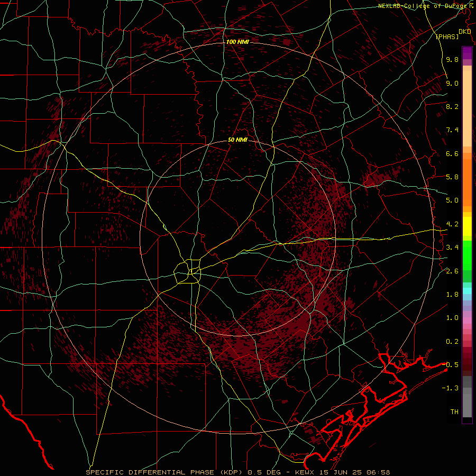
Task: Click the "SPECIFIC DIFFERENTIAL PHASE (KDP)" caption text
Action: pyautogui.click(x=165, y=472)
